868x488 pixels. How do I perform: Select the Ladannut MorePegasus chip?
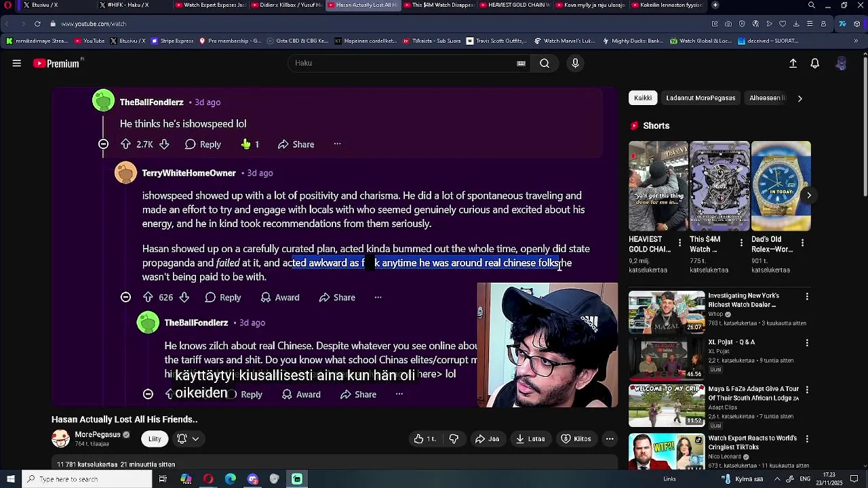pos(701,98)
